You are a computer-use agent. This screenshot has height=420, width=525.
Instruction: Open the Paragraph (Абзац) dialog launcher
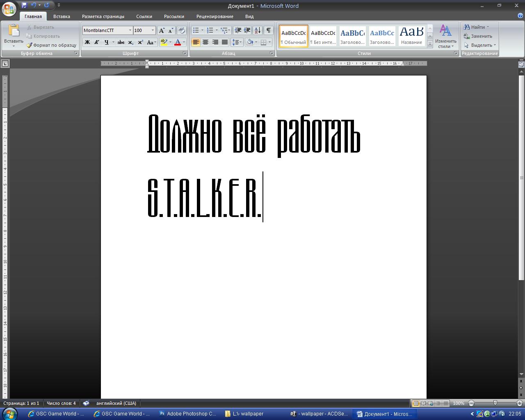click(x=272, y=53)
